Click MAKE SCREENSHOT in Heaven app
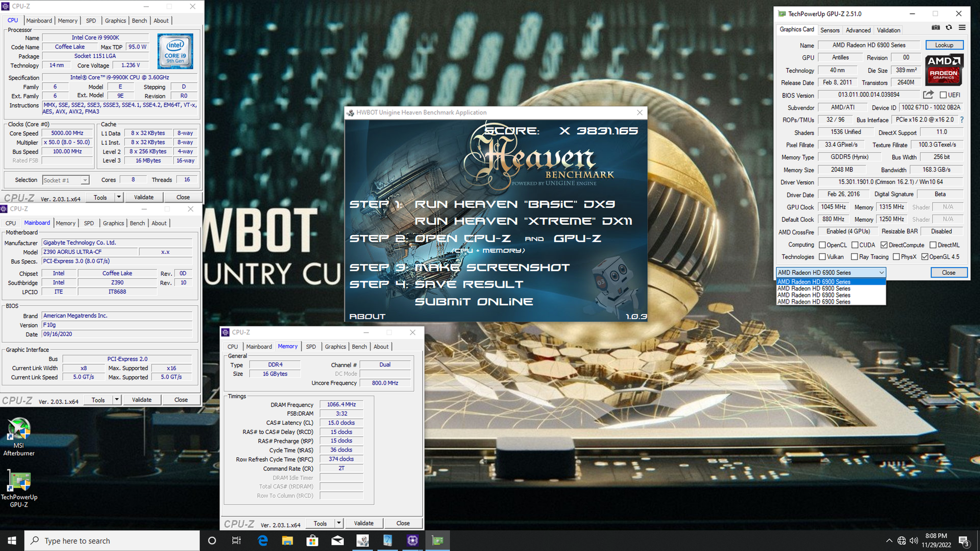Viewport: 980px width, 551px height. click(492, 267)
